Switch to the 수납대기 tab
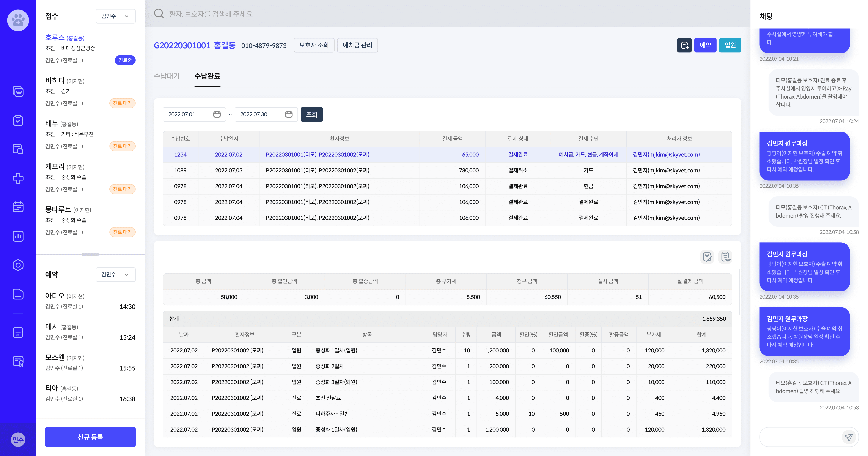Image resolution: width=868 pixels, height=456 pixels. coord(167,76)
